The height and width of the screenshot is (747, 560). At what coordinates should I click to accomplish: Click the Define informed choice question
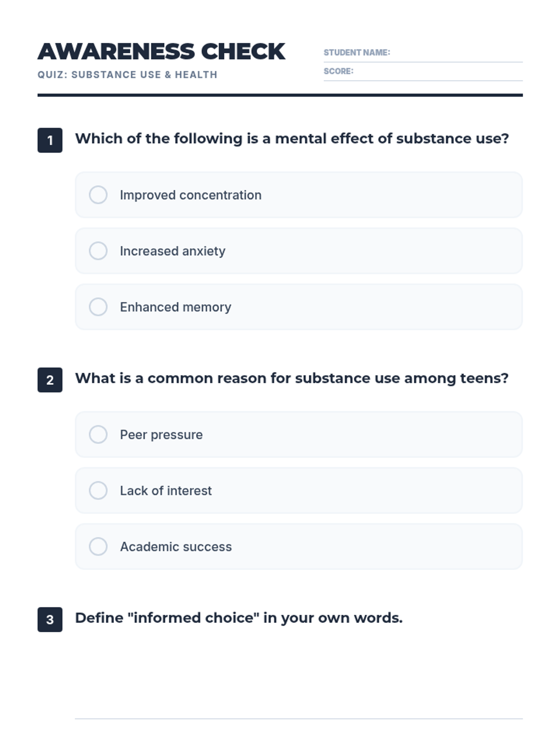point(238,618)
